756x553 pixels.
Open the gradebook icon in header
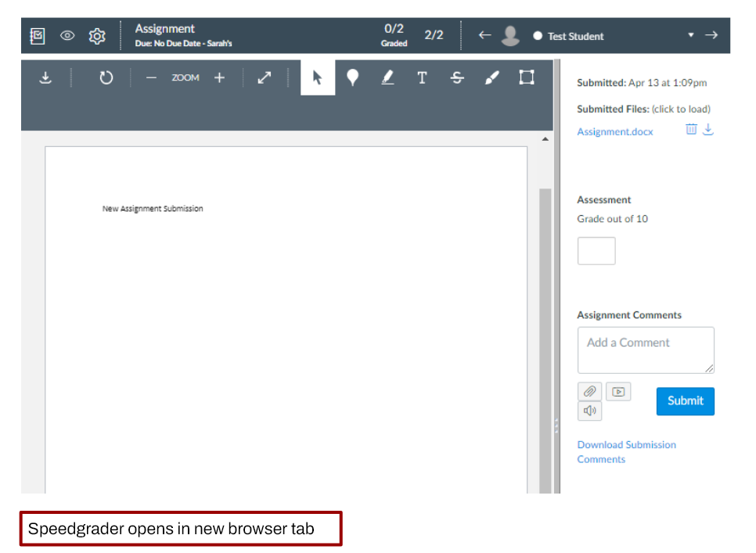(x=38, y=36)
